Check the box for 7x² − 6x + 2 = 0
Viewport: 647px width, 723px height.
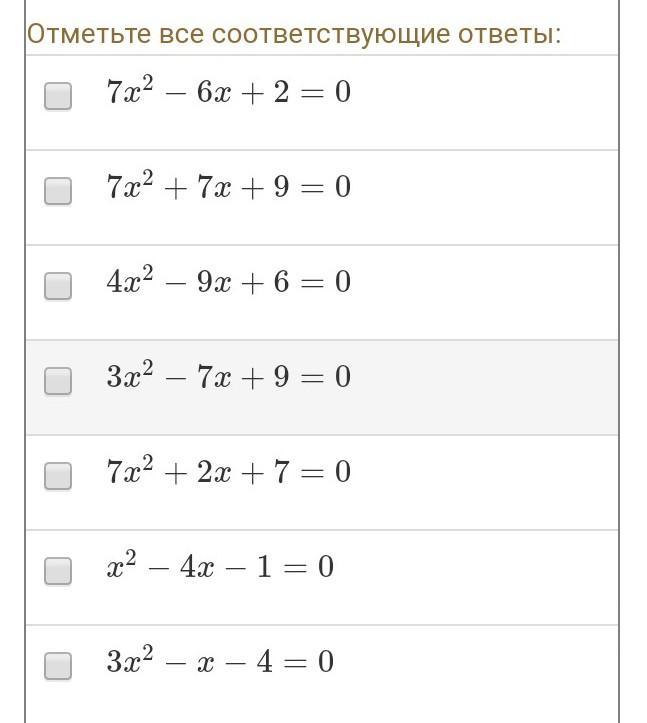(58, 96)
